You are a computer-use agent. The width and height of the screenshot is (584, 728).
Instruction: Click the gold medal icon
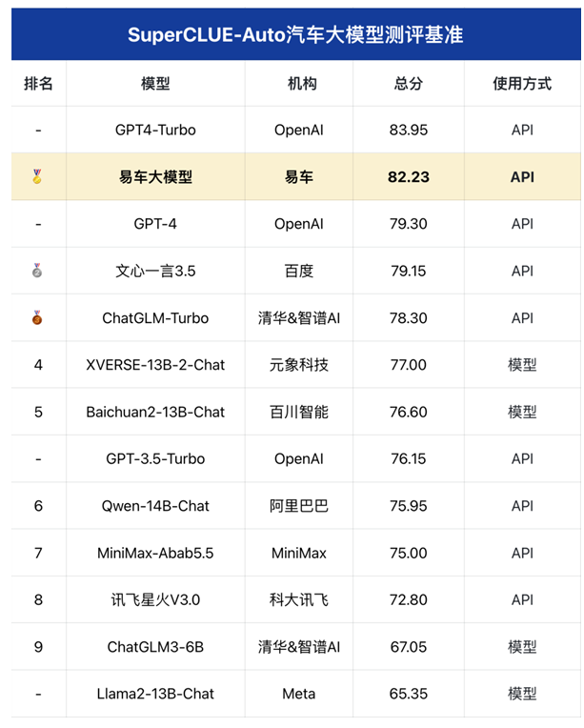click(37, 176)
